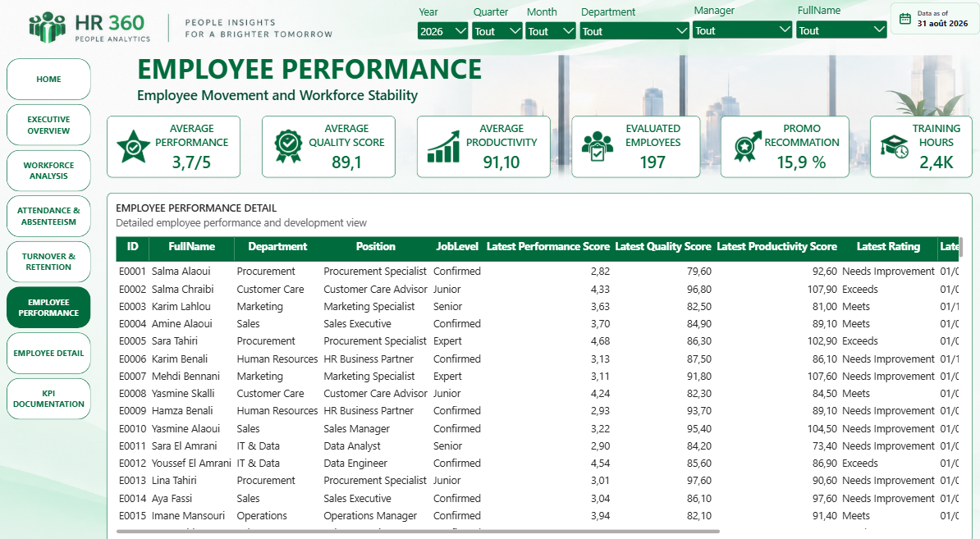Click the name Karim Lahlou
Screen dimensions: 980x539
tap(181, 307)
